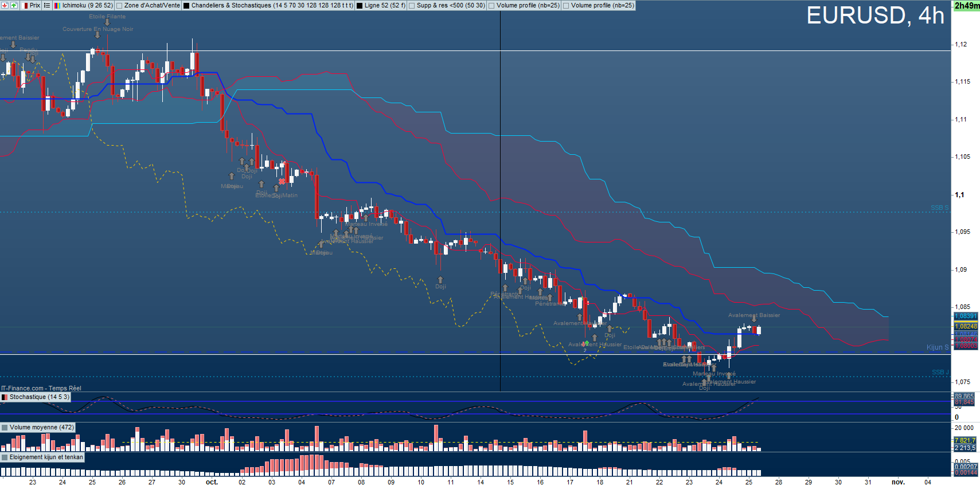Toggle the Zone d'Achat/Vente checkbox
Screen dimensions: 980x485
click(x=119, y=6)
